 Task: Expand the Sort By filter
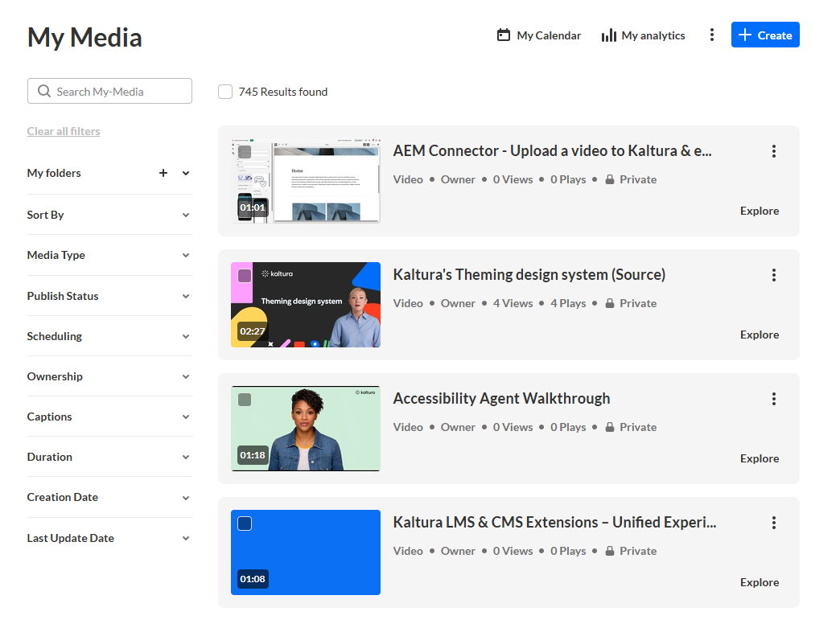[109, 215]
